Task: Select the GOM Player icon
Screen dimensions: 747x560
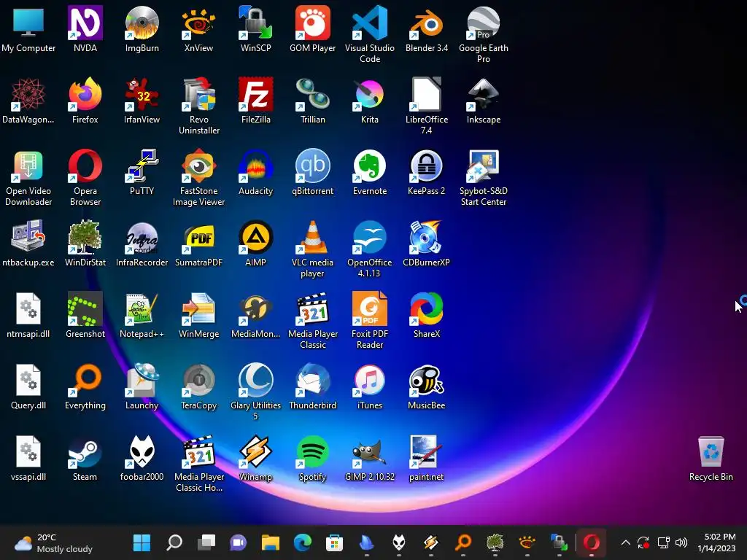Action: tap(312, 23)
